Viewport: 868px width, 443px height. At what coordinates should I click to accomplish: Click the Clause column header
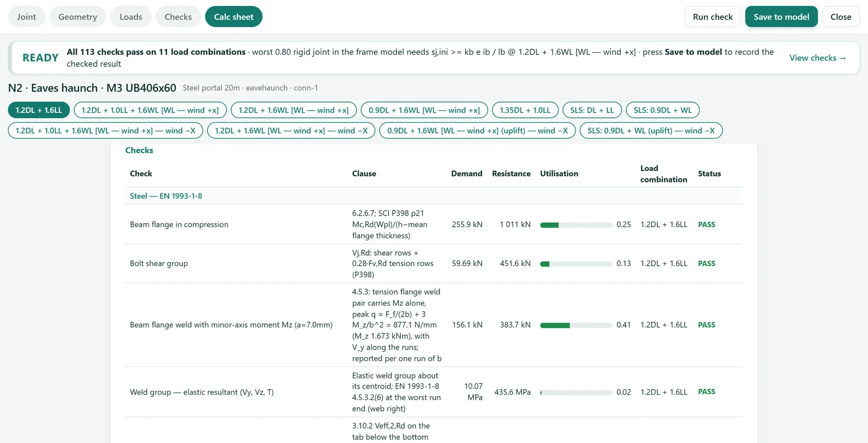364,174
